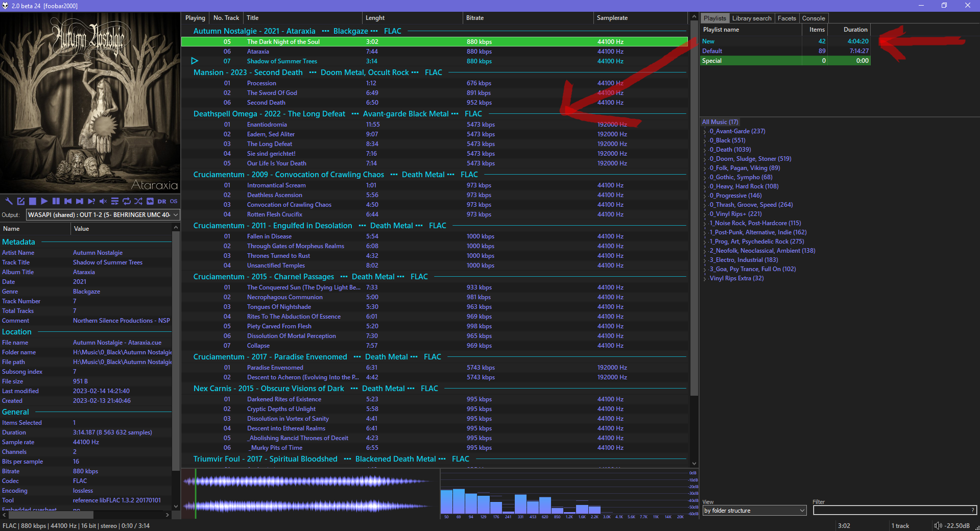Viewport: 980px width, 531px height.
Task: Stop playback with the square button
Action: click(x=32, y=201)
